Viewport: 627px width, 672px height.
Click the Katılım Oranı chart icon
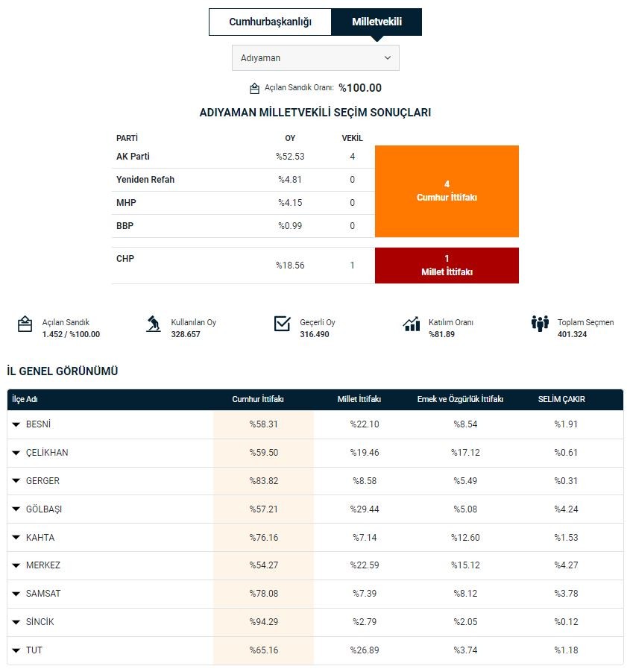point(411,324)
